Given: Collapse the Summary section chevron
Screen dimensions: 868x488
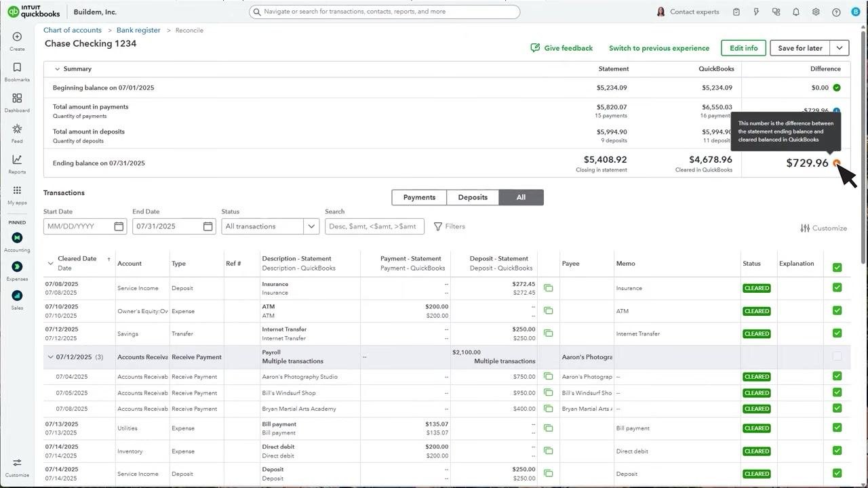Looking at the screenshot, I should click(57, 69).
